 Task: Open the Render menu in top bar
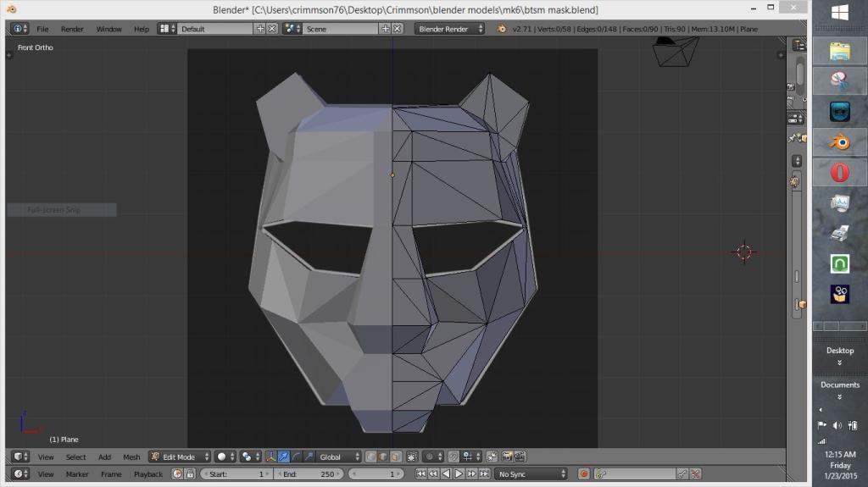72,29
